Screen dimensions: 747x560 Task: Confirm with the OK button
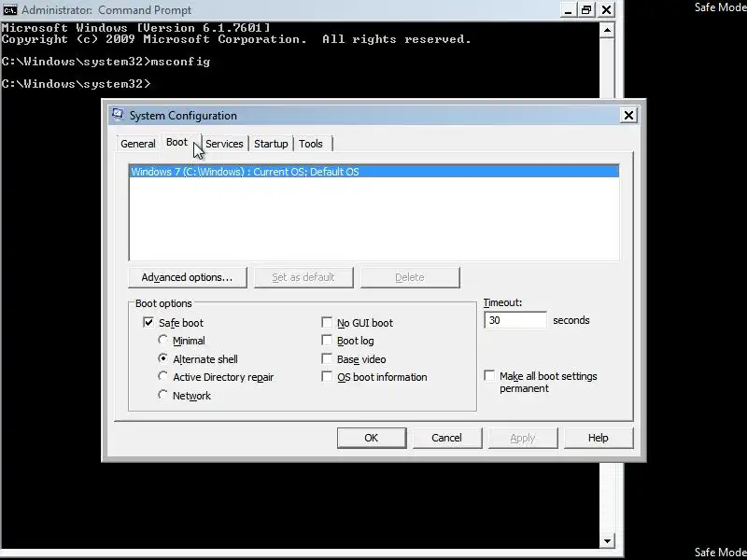coord(372,438)
